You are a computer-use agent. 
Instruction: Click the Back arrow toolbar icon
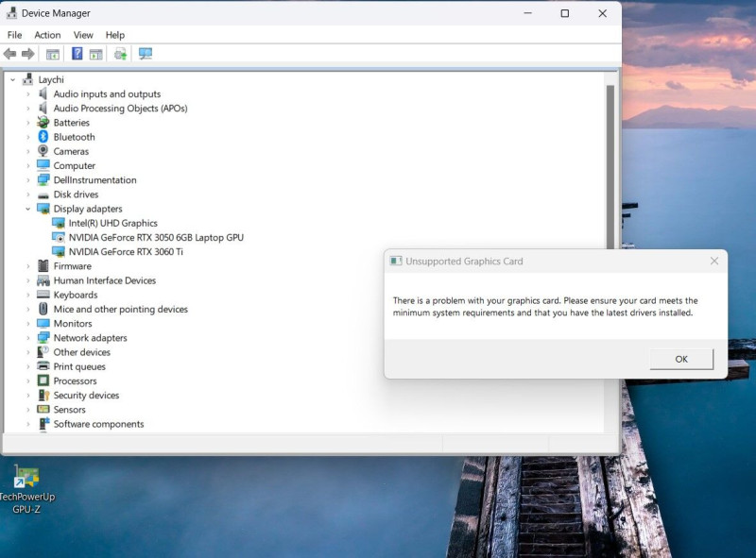(x=9, y=54)
